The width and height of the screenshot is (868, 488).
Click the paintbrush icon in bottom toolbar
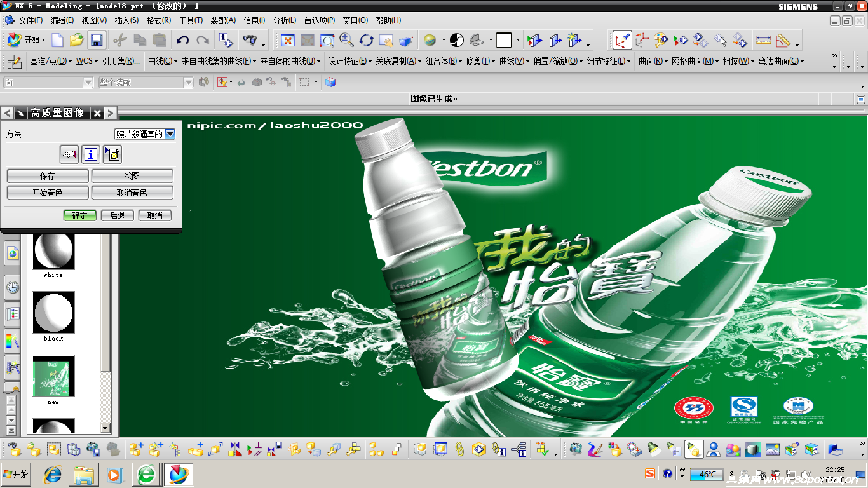pos(595,450)
